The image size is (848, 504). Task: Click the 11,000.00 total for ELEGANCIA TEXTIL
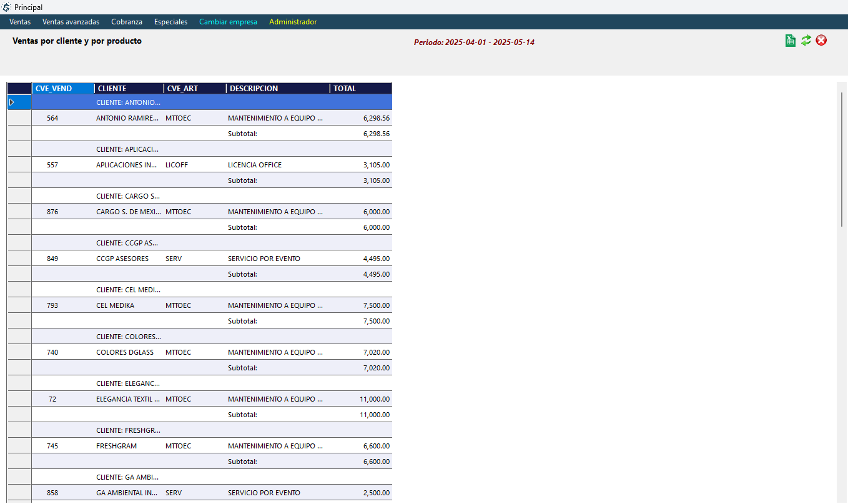[x=375, y=399]
